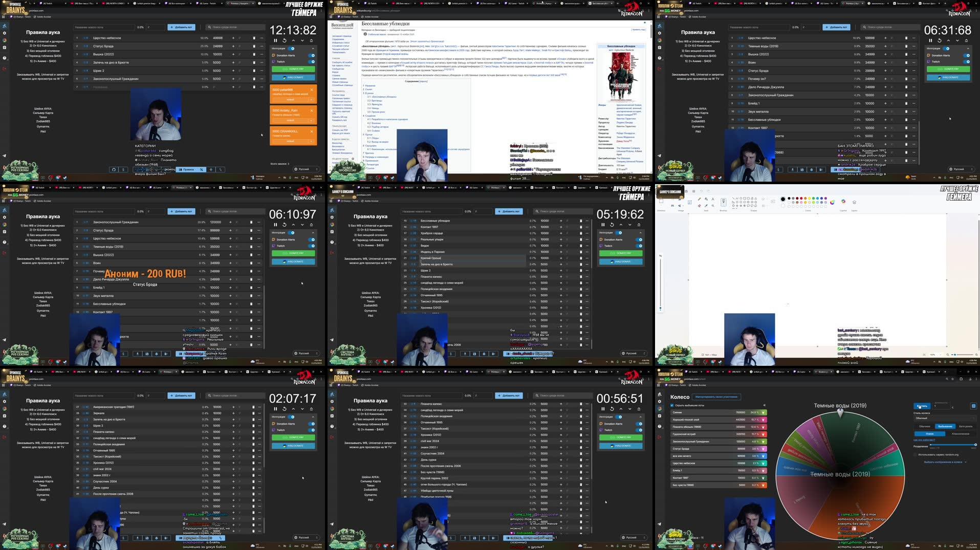Image resolution: width=980 pixels, height=550 pixels.
Task: Select the Text tool in Paint's toolbar
Action: pyautogui.click(x=713, y=199)
